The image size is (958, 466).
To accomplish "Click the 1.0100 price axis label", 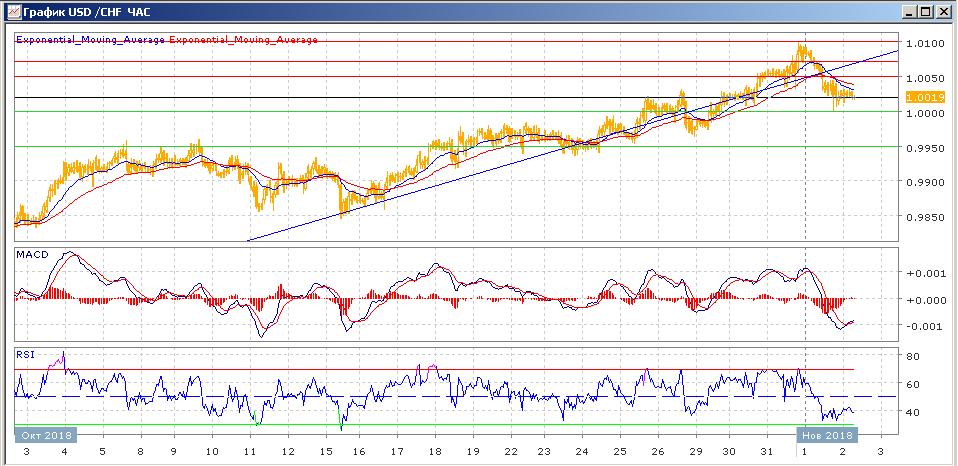I will [927, 43].
